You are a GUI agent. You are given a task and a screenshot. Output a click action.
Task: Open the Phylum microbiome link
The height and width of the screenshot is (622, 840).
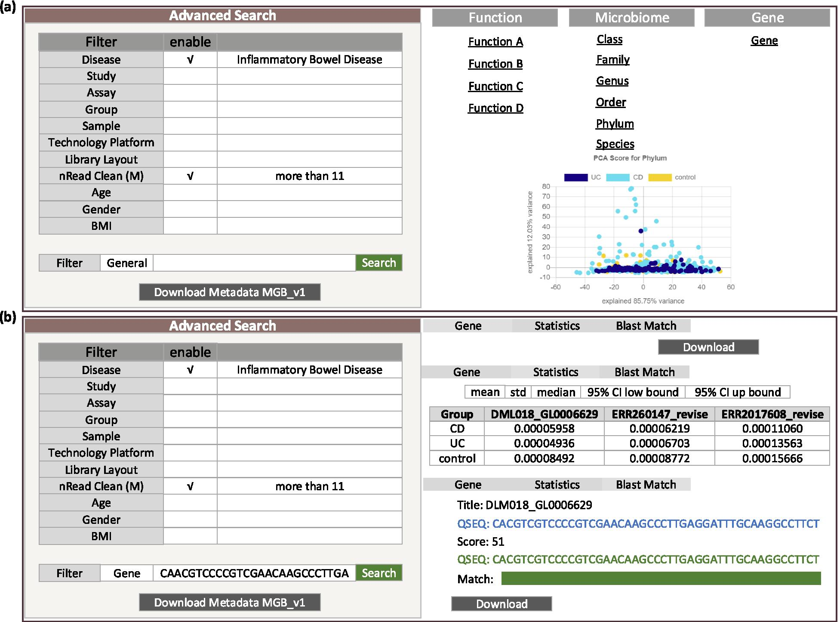pyautogui.click(x=615, y=124)
